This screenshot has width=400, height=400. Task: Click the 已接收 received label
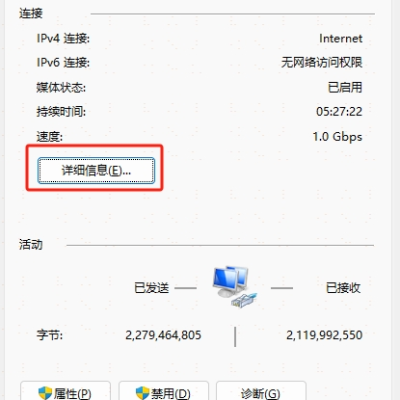[343, 288]
